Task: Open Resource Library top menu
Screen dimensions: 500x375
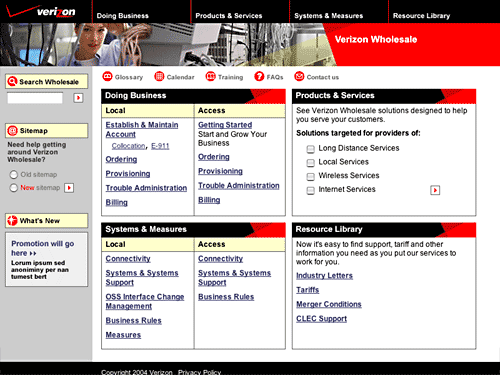Action: click(421, 16)
